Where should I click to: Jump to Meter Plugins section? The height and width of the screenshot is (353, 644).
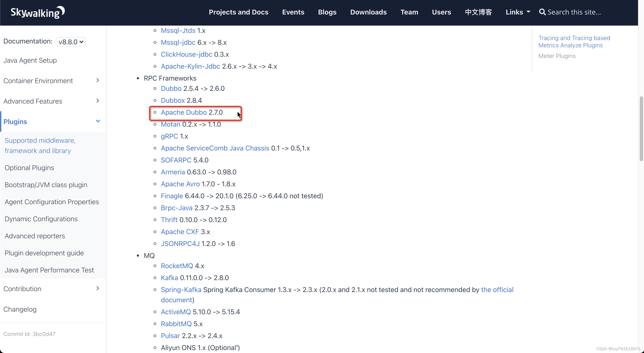pyautogui.click(x=557, y=56)
